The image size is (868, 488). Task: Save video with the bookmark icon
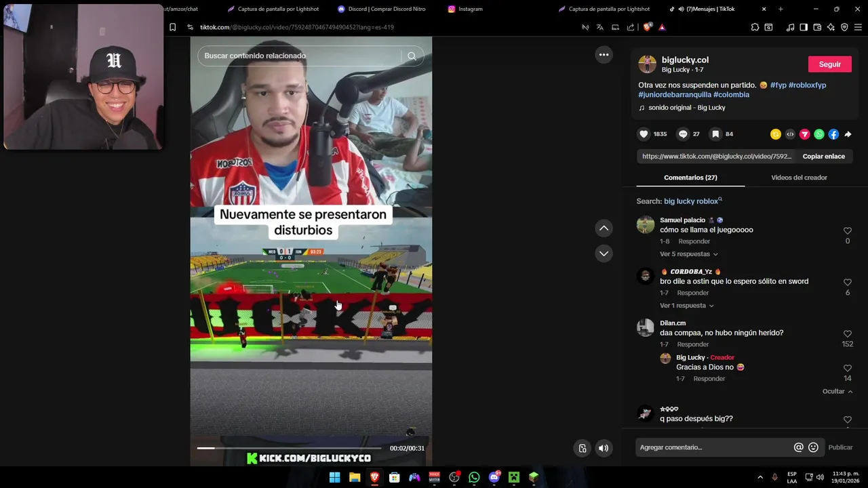click(x=715, y=134)
